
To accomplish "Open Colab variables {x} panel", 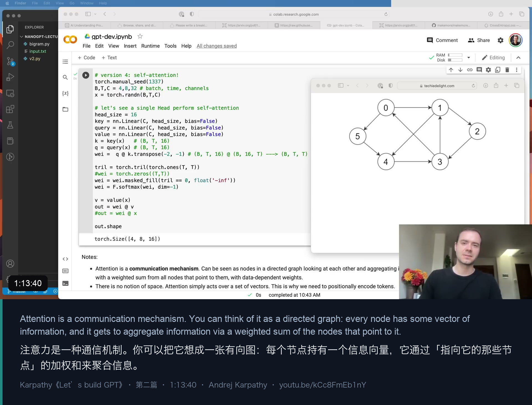I will pos(65,93).
